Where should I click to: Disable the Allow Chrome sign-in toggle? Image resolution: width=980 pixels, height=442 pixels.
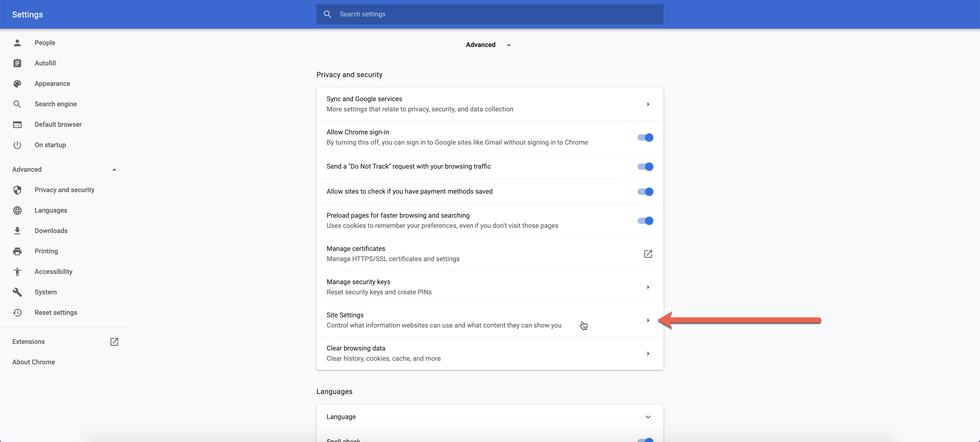point(645,137)
